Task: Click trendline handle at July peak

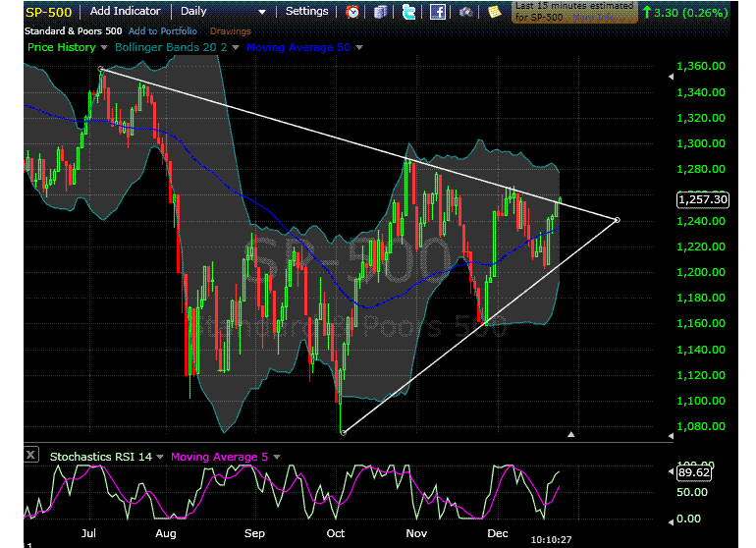Action: (101, 70)
